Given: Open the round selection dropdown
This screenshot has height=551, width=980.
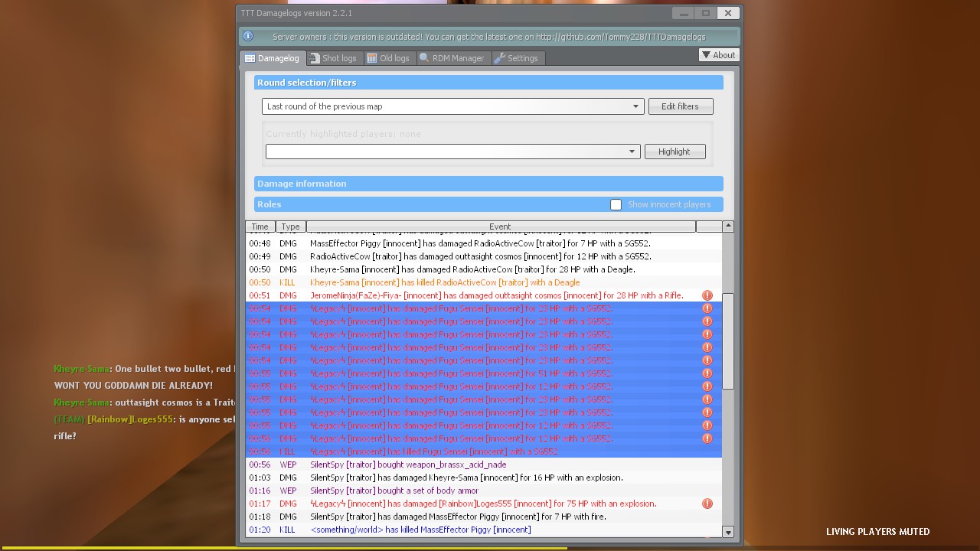Looking at the screenshot, I should tap(635, 106).
